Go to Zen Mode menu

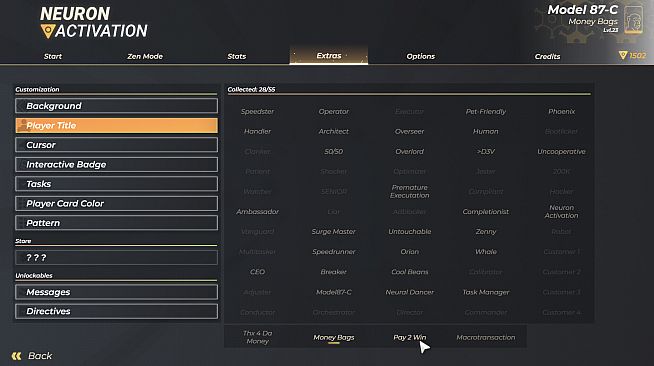click(x=145, y=56)
